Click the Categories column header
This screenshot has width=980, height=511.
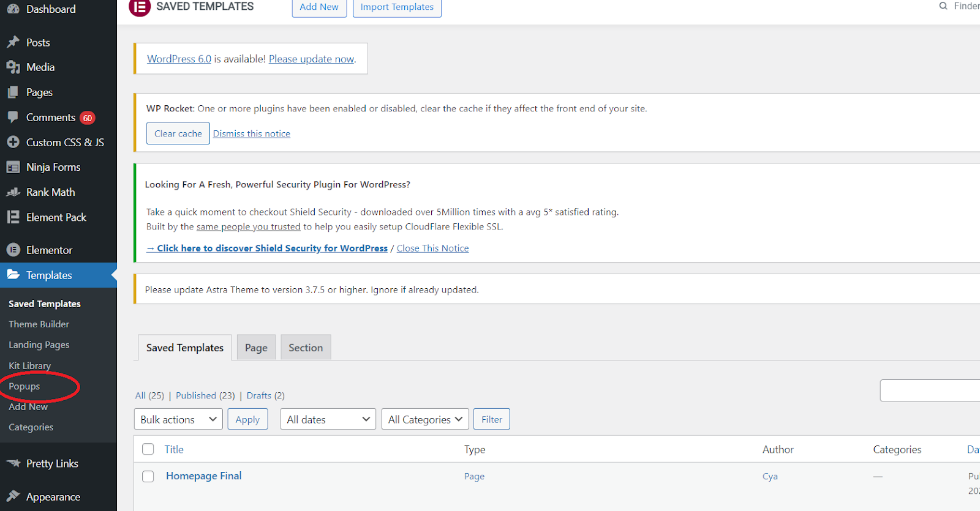(x=897, y=449)
